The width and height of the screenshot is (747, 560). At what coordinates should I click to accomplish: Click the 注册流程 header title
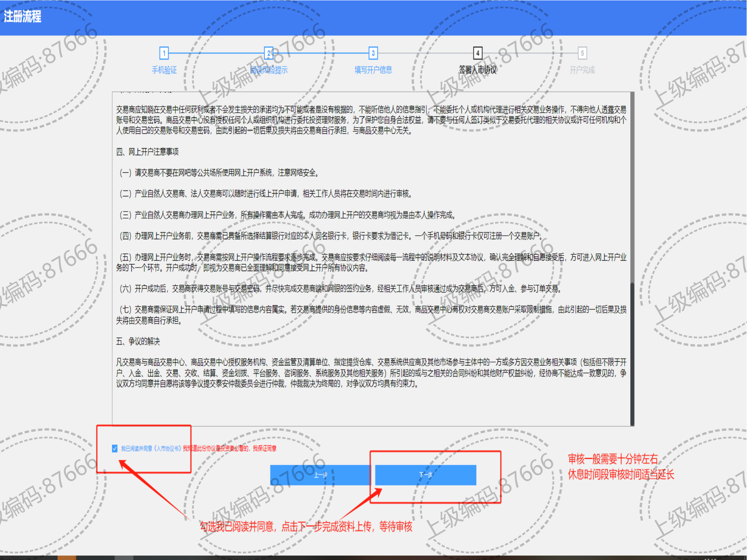point(23,17)
